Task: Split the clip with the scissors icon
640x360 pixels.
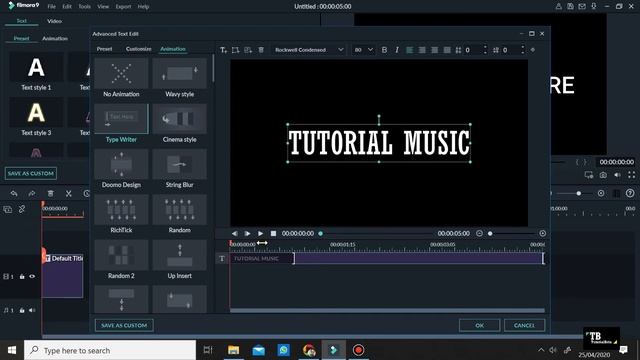Action: coord(69,193)
